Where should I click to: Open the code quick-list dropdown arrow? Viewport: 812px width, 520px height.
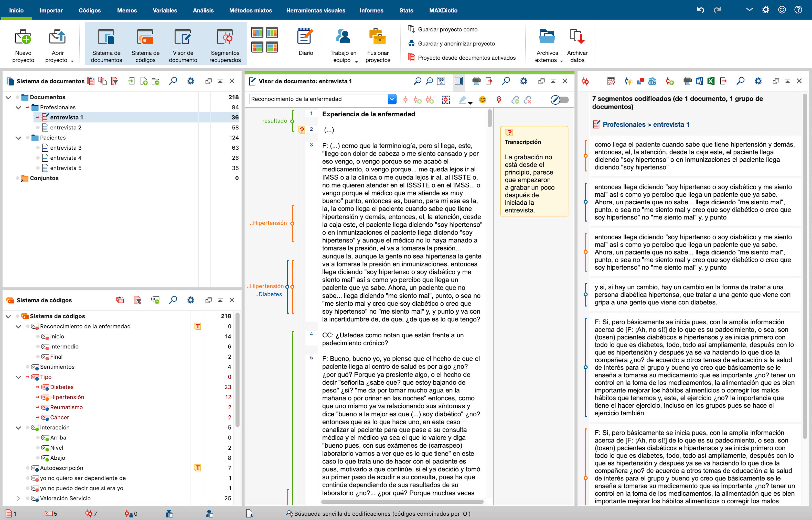click(392, 99)
